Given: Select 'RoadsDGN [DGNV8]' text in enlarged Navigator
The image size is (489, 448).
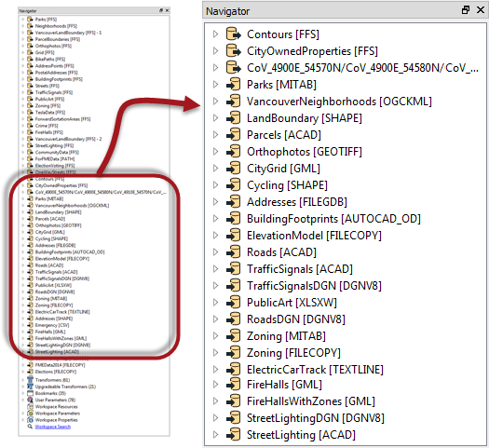Looking at the screenshot, I should (x=296, y=319).
